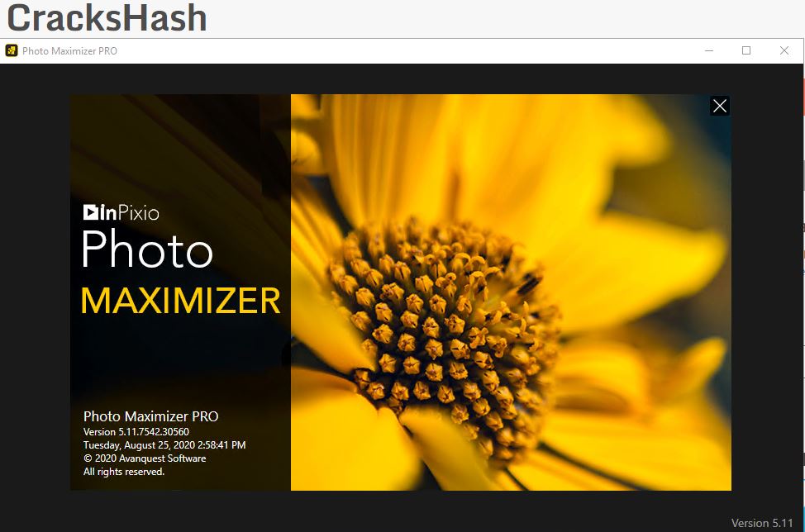This screenshot has width=805, height=532.
Task: Minimize the Photo Maximizer PRO window
Action: (x=709, y=50)
